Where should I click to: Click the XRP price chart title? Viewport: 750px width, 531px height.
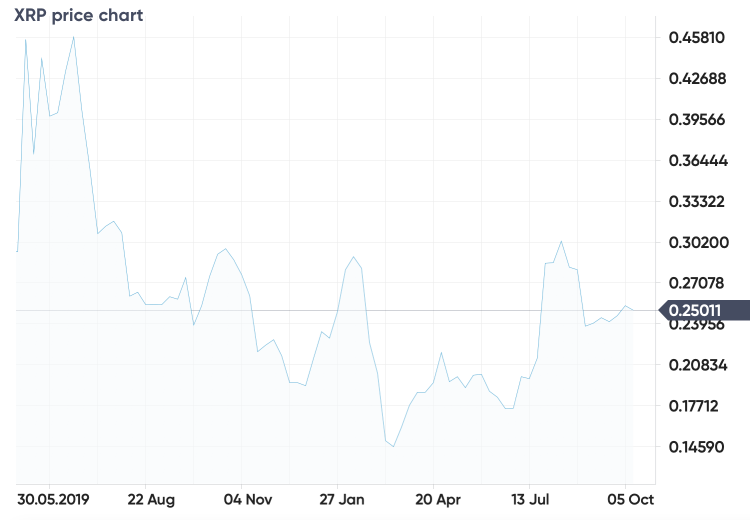[78, 15]
